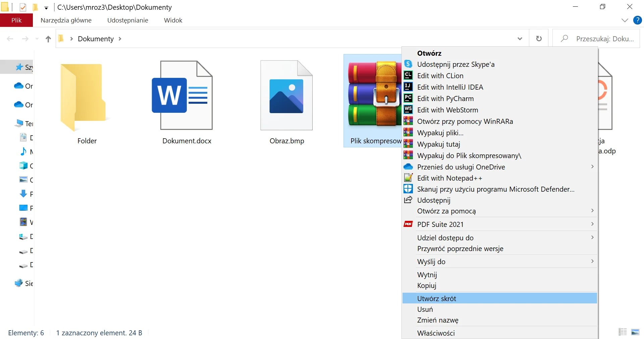Switch to large icons view in status bar

click(x=635, y=332)
